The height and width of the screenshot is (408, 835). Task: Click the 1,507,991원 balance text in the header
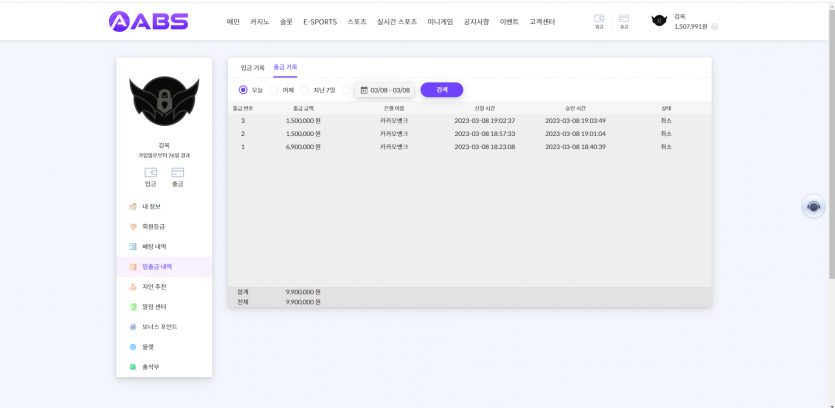coord(691,27)
